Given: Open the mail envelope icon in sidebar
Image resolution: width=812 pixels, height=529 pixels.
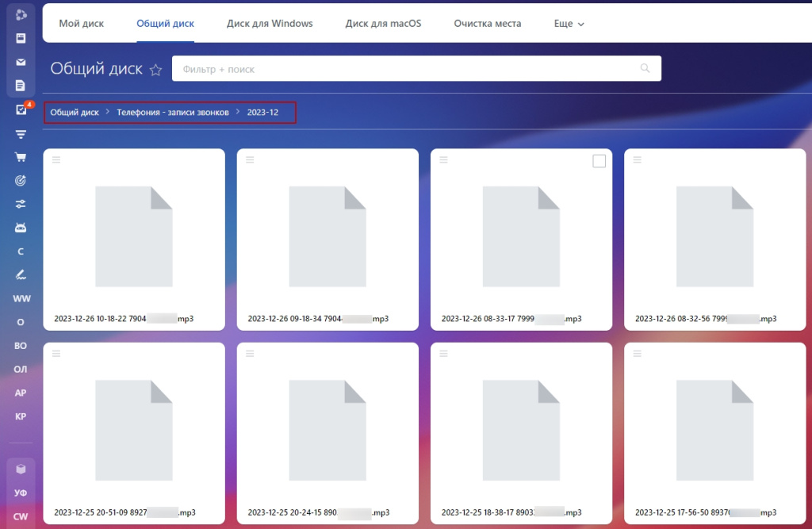Looking at the screenshot, I should 21,62.
